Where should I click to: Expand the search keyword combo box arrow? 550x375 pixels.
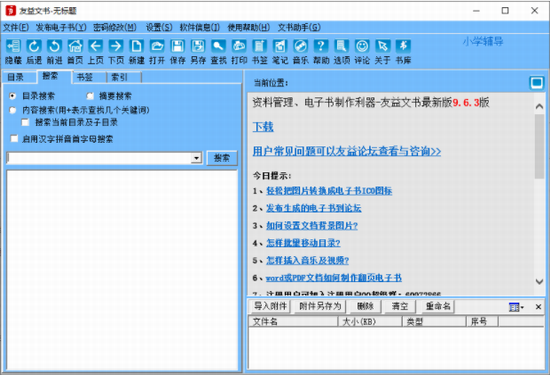tap(196, 158)
